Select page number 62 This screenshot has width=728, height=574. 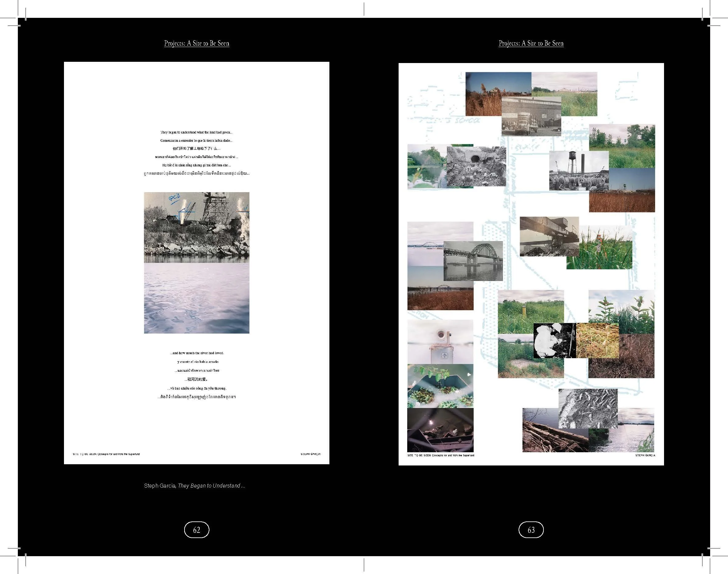(x=197, y=530)
